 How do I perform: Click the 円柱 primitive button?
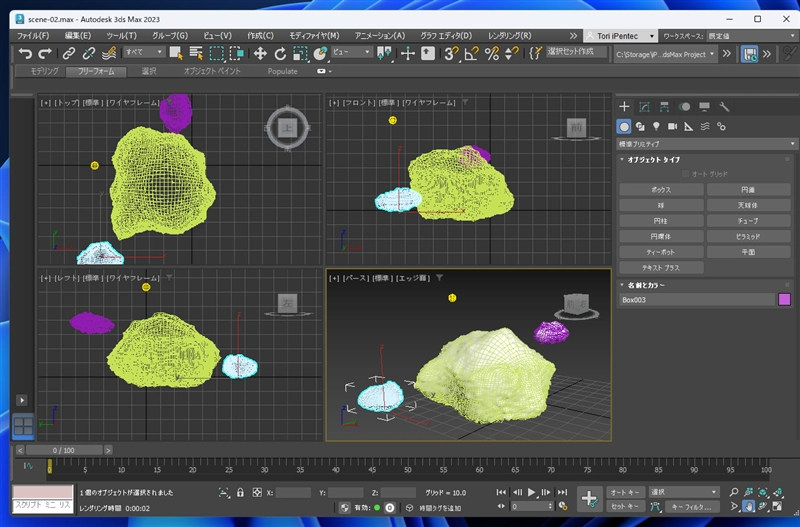[661, 221]
